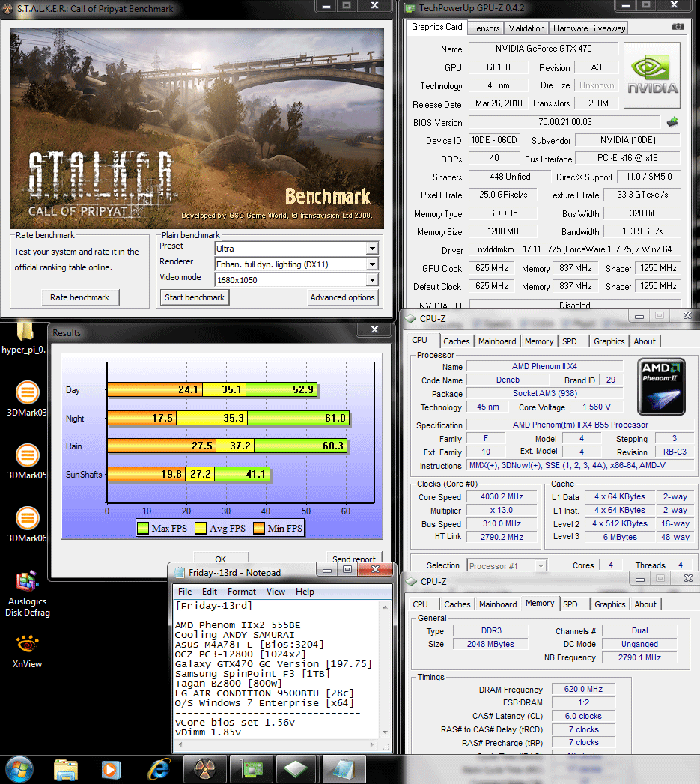Open About tab in the Memory CPU-Z window
This screenshot has height=784, width=700.
pyautogui.click(x=645, y=604)
